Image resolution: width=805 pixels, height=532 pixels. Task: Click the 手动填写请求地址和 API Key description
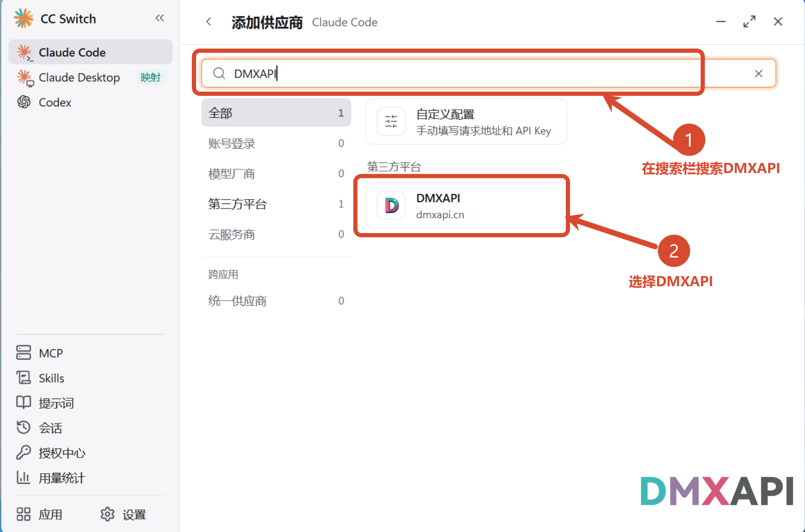(483, 131)
